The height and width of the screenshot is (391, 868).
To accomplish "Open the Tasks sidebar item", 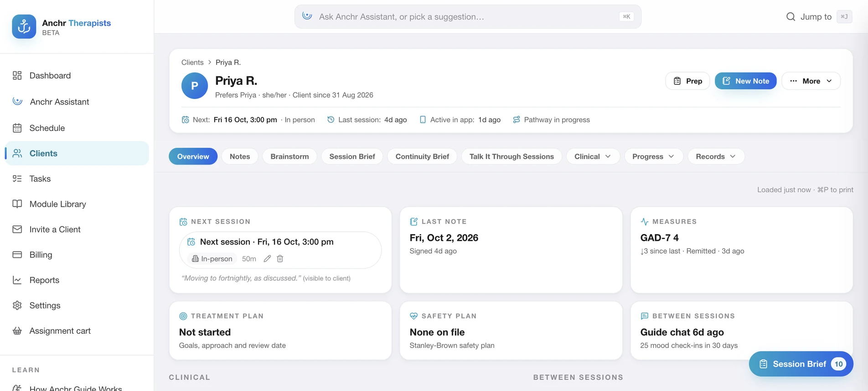I will click(40, 179).
